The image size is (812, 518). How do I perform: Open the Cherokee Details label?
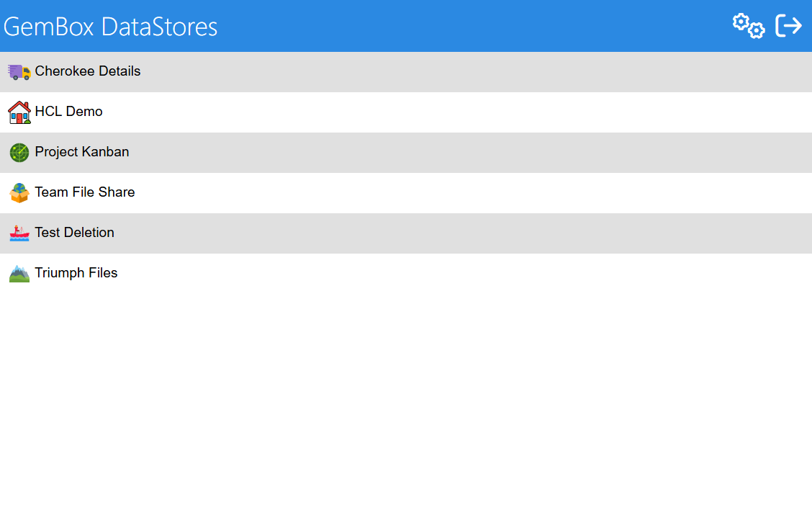(x=88, y=71)
